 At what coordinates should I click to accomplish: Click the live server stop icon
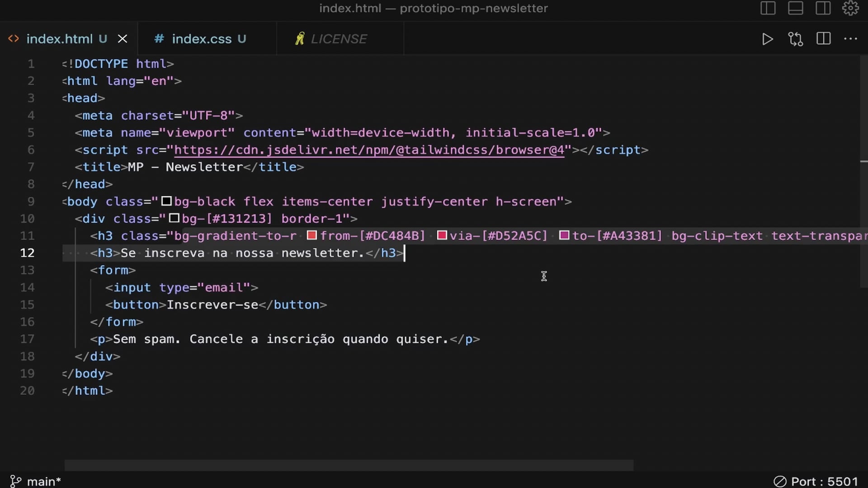pos(780,481)
